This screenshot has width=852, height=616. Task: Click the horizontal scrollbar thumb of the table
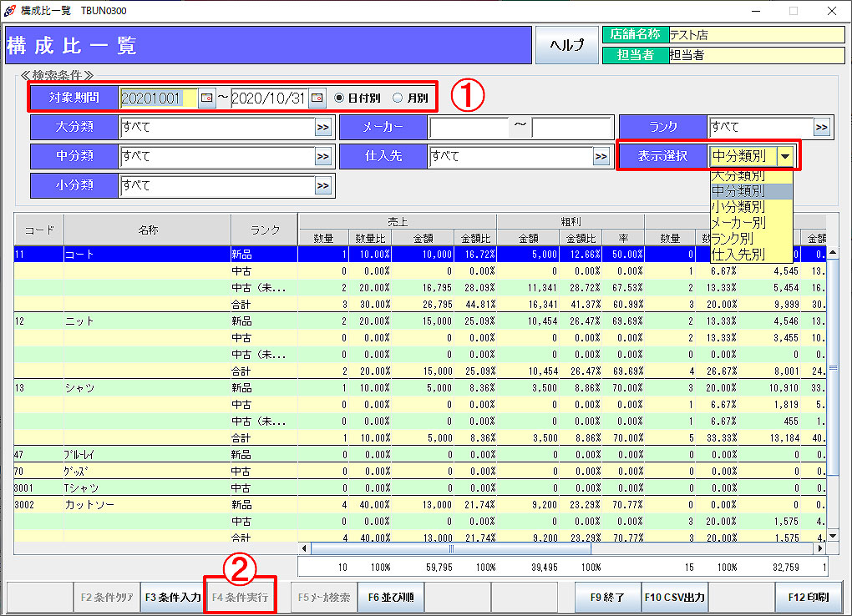(x=451, y=549)
